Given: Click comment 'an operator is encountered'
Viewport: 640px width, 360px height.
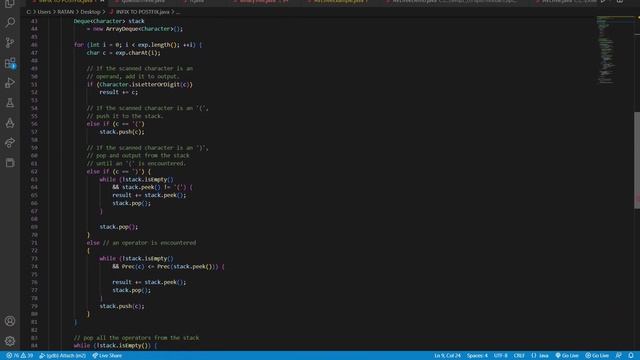Looking at the screenshot, I should (x=154, y=243).
